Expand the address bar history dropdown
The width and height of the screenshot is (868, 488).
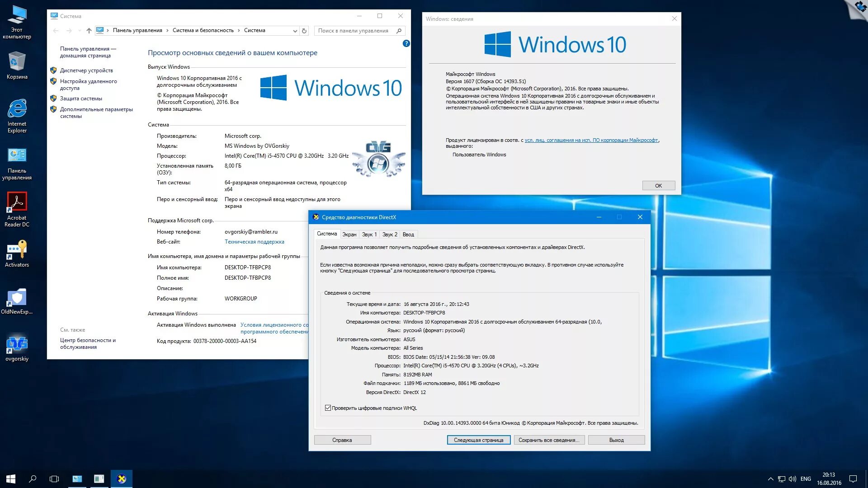[295, 31]
